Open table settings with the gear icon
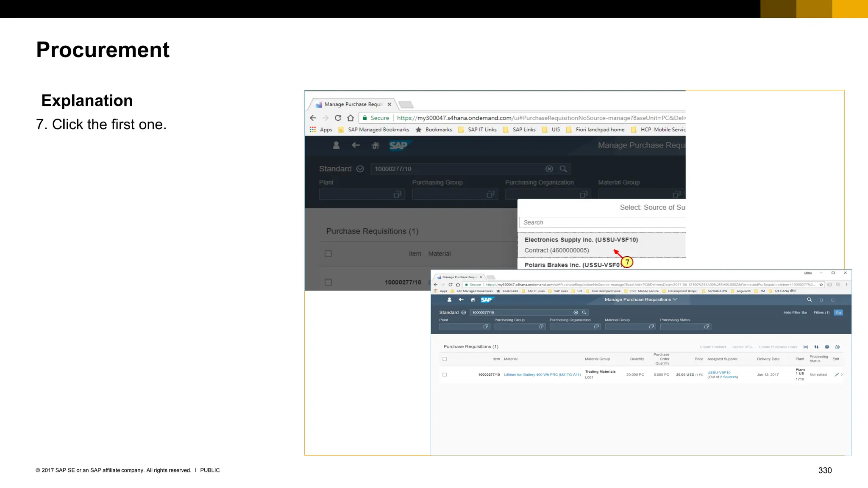868x488 pixels. pos(827,347)
